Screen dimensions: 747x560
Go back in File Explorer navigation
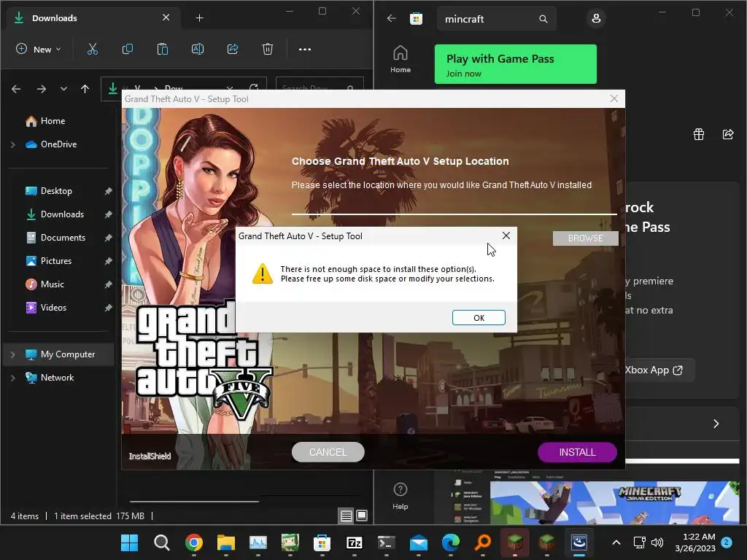coord(16,89)
